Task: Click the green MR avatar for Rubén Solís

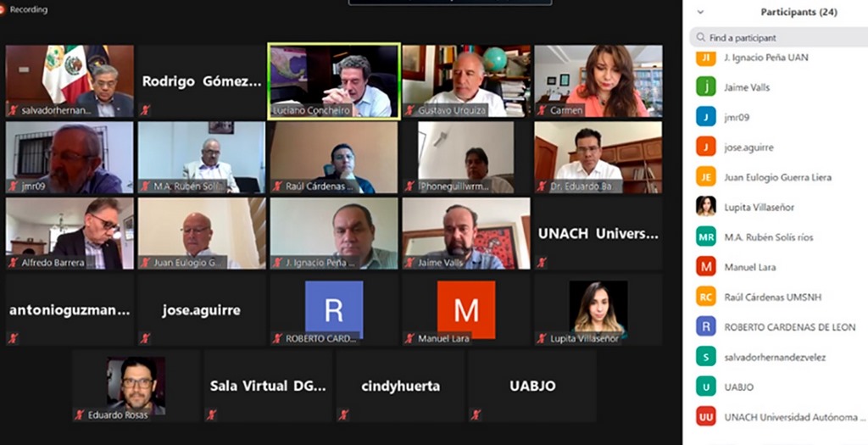Action: pos(706,236)
